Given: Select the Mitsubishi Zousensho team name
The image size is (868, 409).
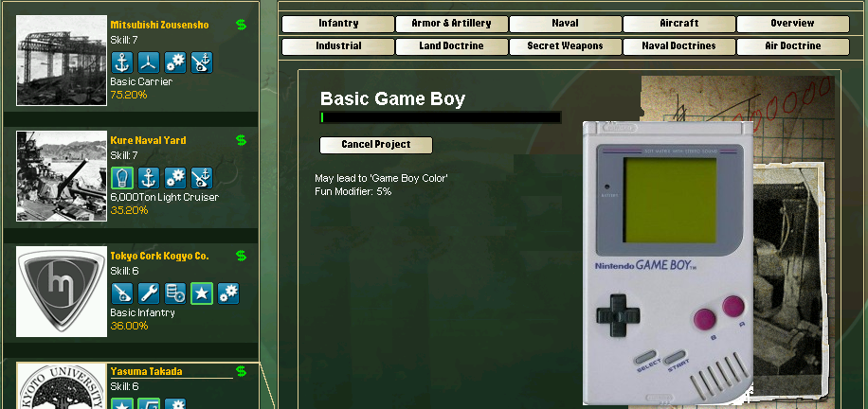Looking at the screenshot, I should click(x=160, y=25).
